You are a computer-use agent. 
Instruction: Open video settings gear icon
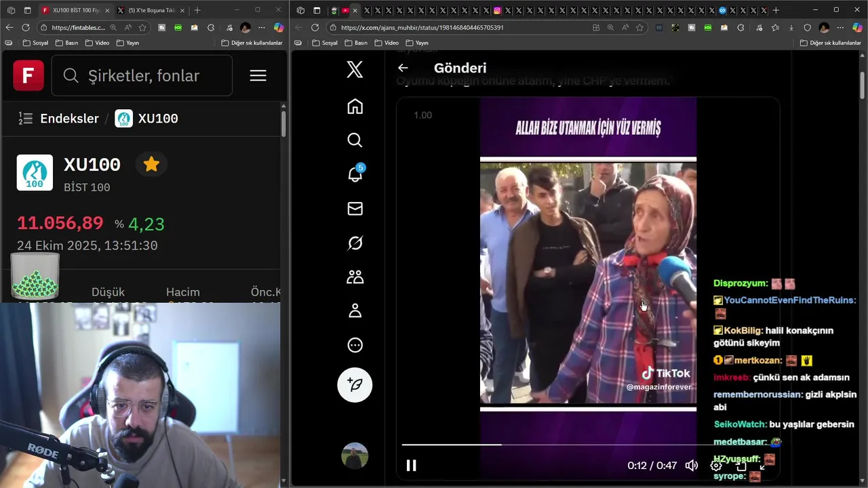tap(715, 465)
